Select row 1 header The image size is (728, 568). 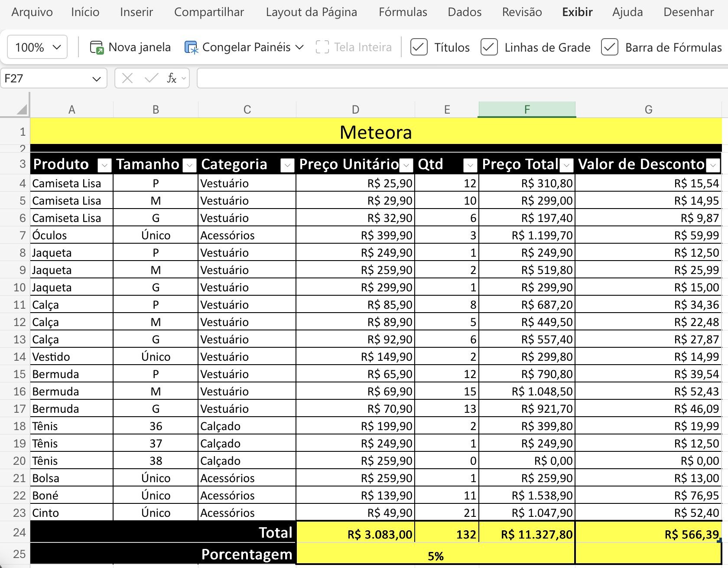click(x=15, y=131)
